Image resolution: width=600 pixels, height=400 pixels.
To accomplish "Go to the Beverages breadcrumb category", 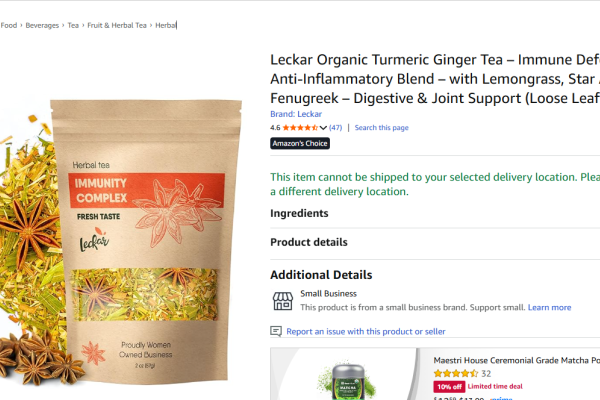I will [42, 25].
